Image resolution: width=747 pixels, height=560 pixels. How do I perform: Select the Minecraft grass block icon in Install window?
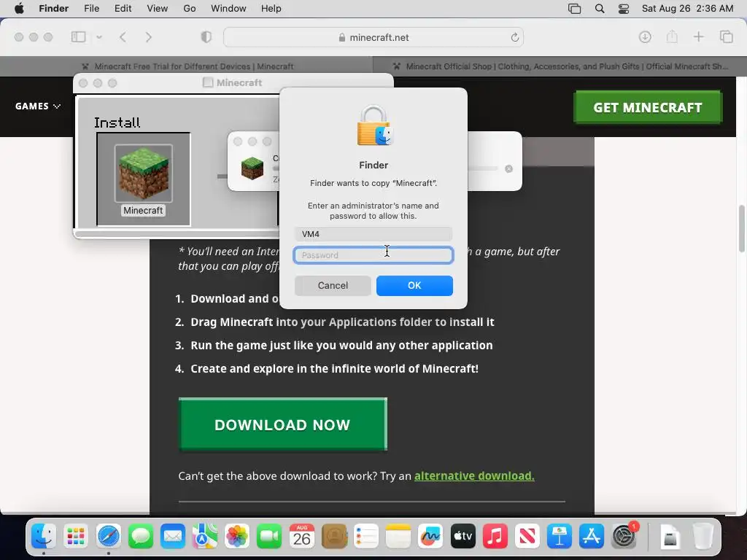[x=144, y=174]
